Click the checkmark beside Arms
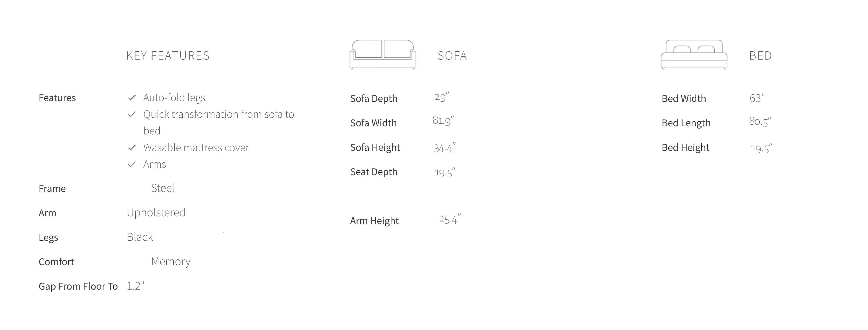This screenshot has width=868, height=330. pos(132,164)
